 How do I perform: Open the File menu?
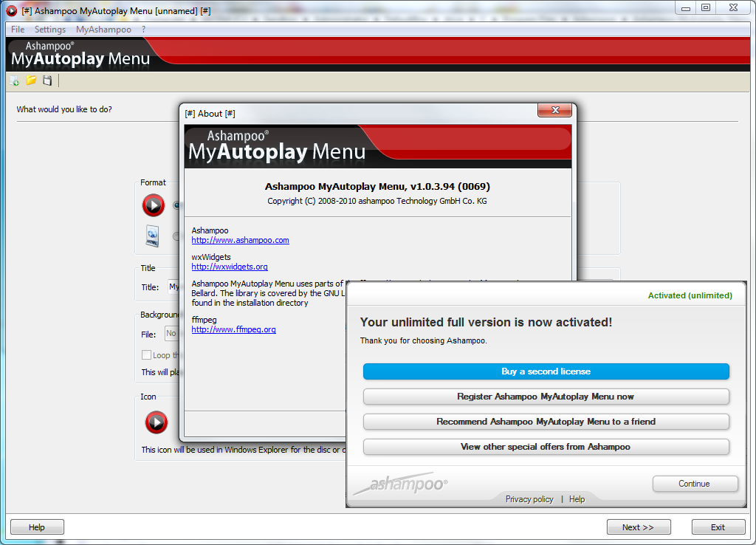tap(18, 30)
